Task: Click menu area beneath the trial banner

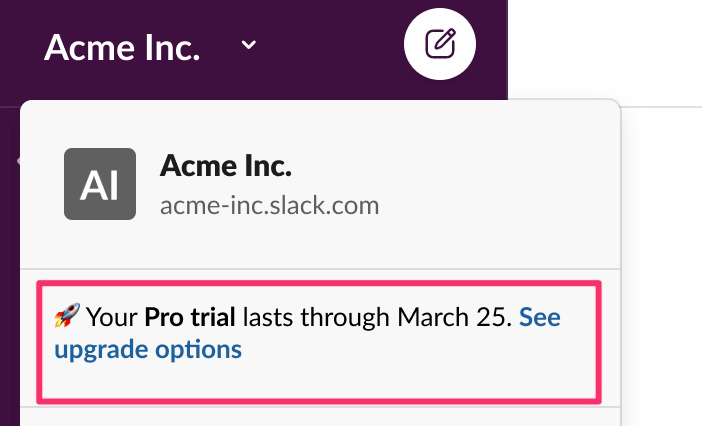Action: click(x=320, y=417)
